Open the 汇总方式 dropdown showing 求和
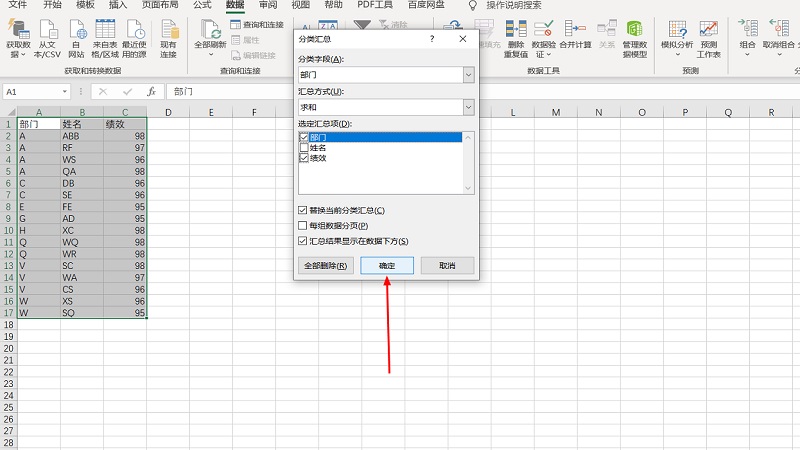800x450 pixels. (468, 107)
